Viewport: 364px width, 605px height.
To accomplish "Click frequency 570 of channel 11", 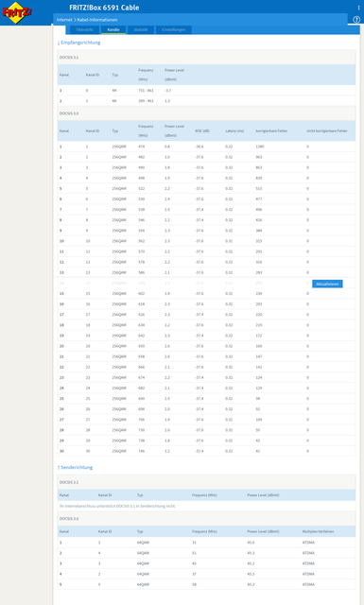I will click(x=141, y=251).
